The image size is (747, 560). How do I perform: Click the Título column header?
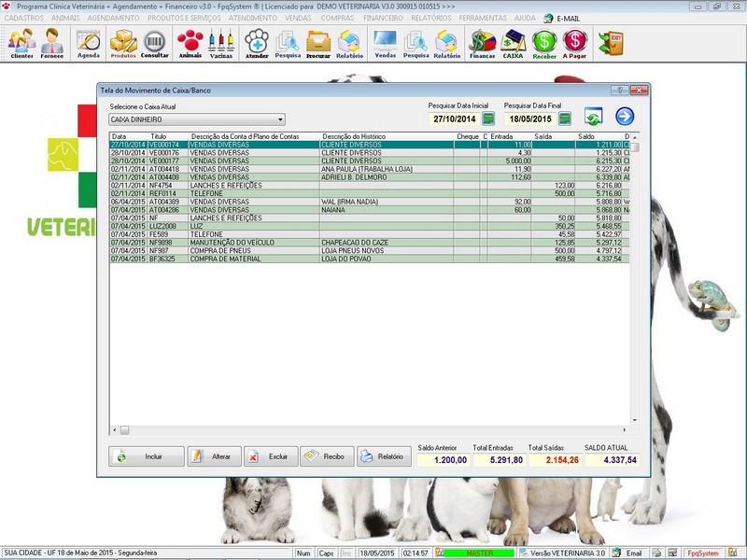click(x=169, y=136)
